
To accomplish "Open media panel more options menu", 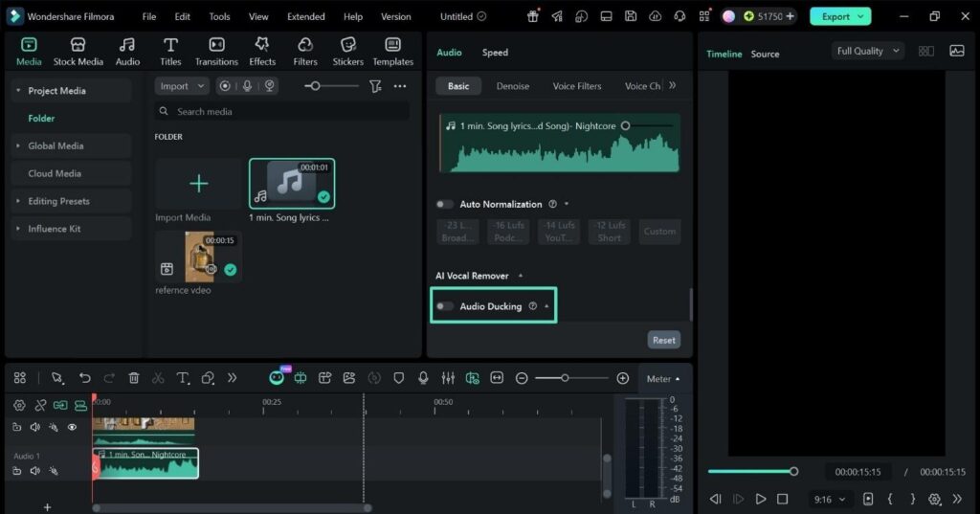I will (x=400, y=86).
